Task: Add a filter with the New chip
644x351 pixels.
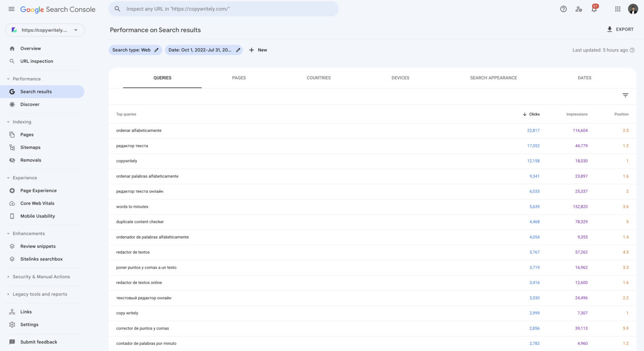Action: click(258, 50)
